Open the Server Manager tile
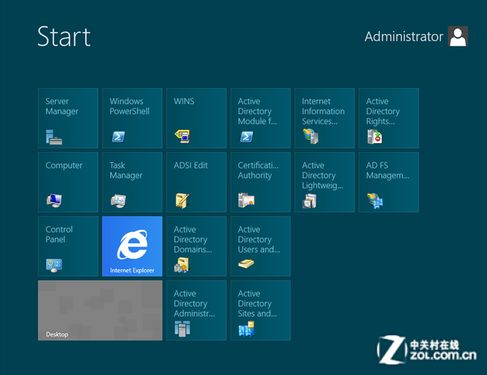 click(x=68, y=118)
